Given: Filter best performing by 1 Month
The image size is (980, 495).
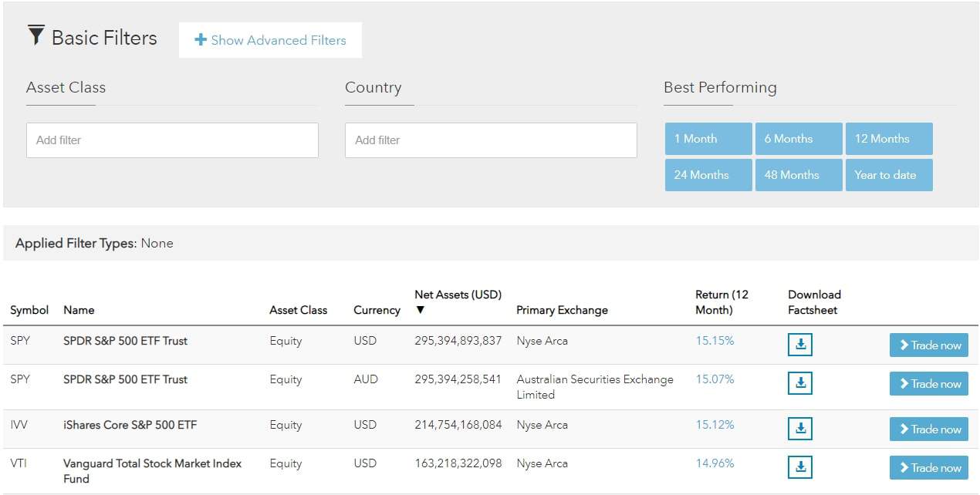Looking at the screenshot, I should 708,139.
